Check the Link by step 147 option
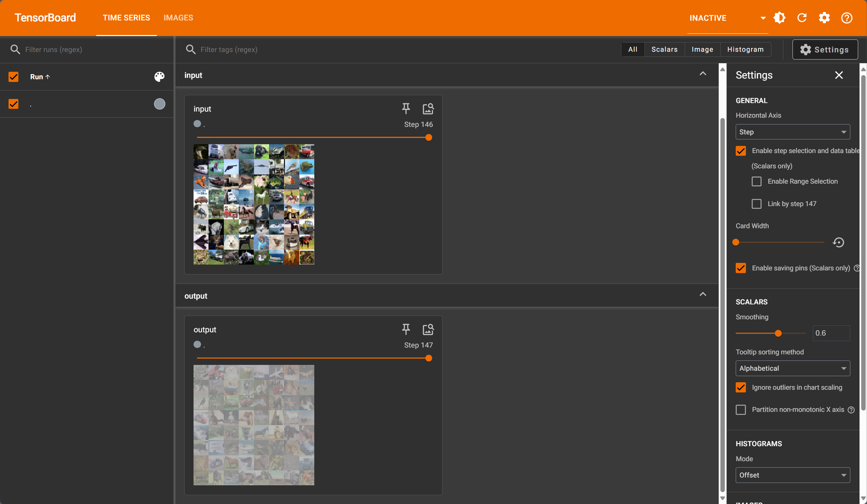 click(x=756, y=204)
